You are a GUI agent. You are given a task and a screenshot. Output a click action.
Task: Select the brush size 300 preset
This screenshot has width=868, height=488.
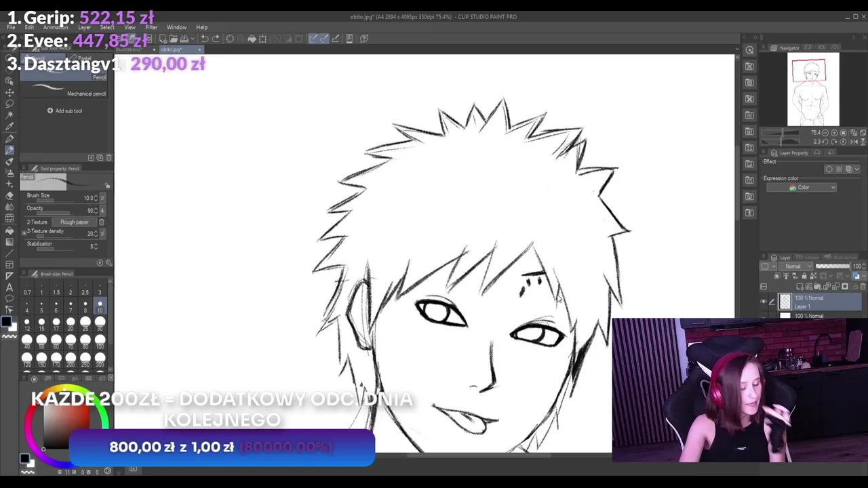point(100,359)
